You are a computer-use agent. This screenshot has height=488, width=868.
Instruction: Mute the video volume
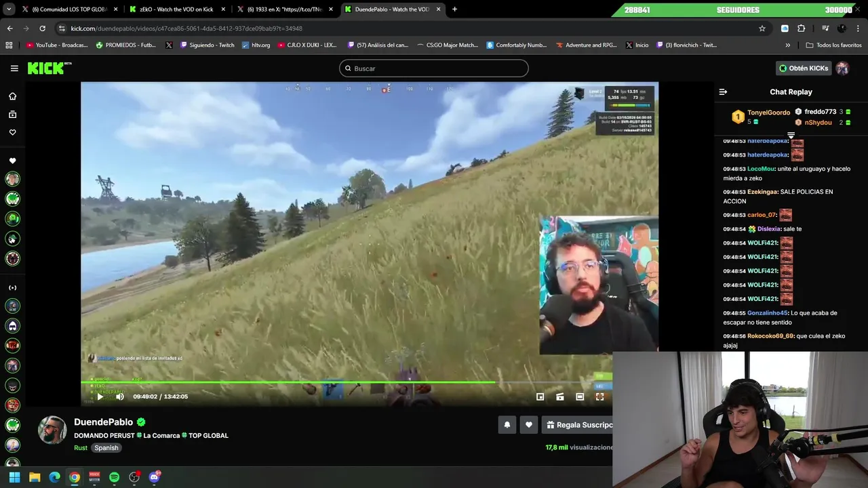[120, 396]
